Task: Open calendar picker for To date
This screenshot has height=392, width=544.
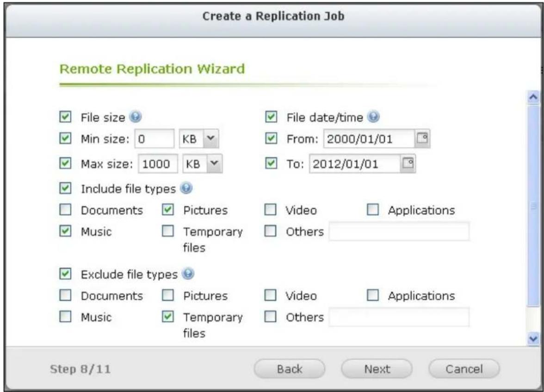Action: pyautogui.click(x=408, y=163)
